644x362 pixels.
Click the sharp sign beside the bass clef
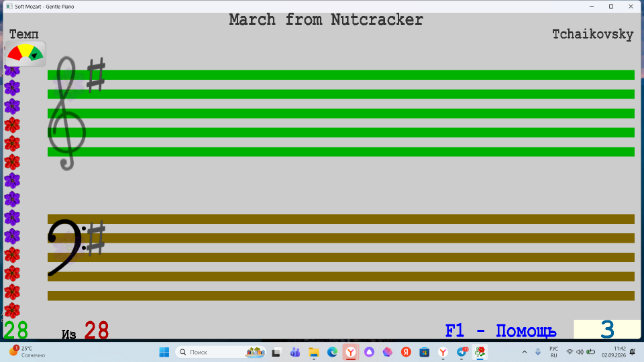click(96, 239)
